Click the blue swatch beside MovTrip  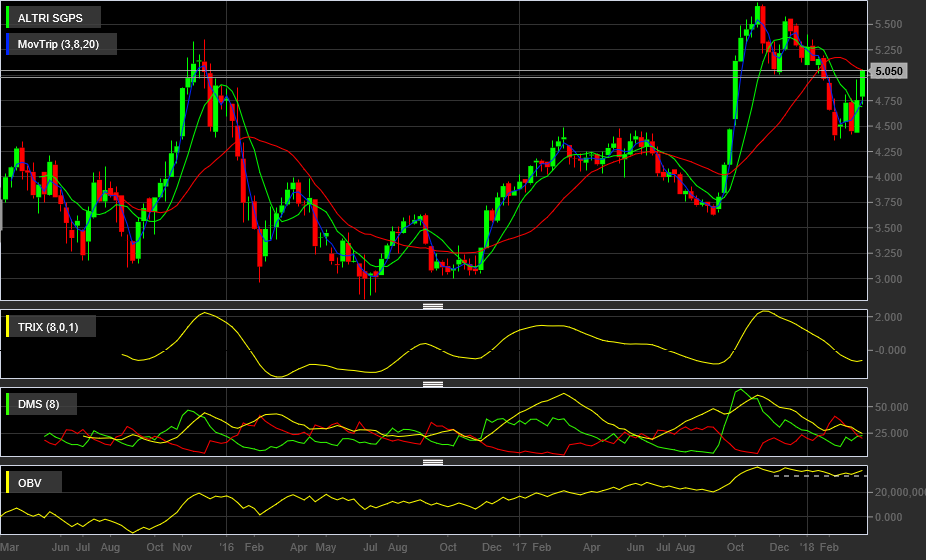[x=8, y=44]
